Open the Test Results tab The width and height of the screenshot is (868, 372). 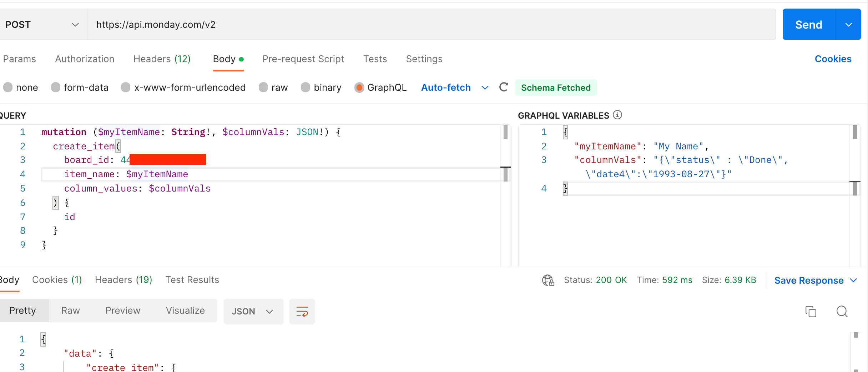coord(192,280)
